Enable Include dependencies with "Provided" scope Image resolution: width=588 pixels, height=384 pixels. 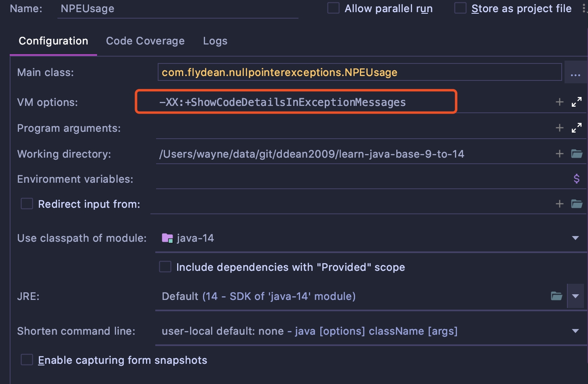(165, 267)
